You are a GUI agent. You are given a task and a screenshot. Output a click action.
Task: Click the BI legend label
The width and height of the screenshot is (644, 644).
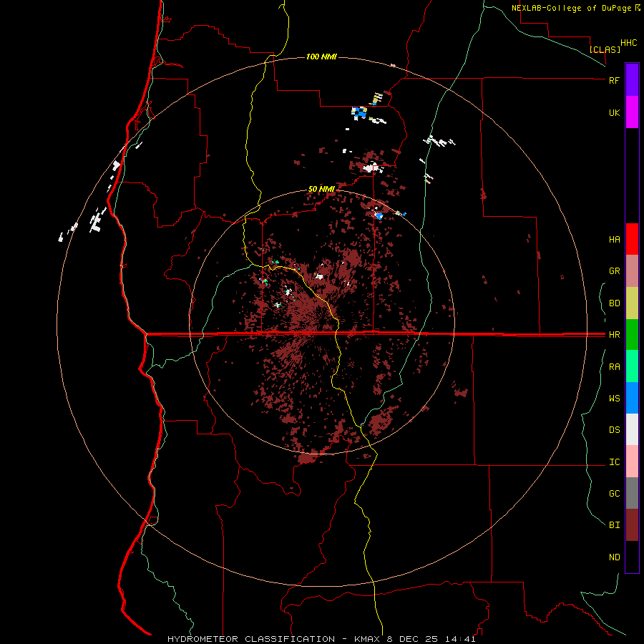pos(614,525)
